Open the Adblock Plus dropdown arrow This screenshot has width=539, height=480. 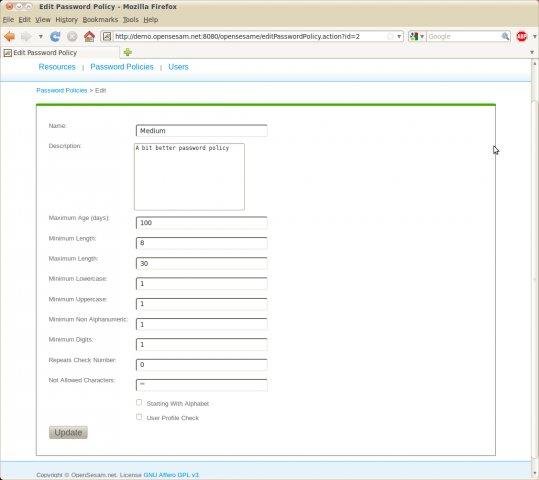[x=535, y=36]
